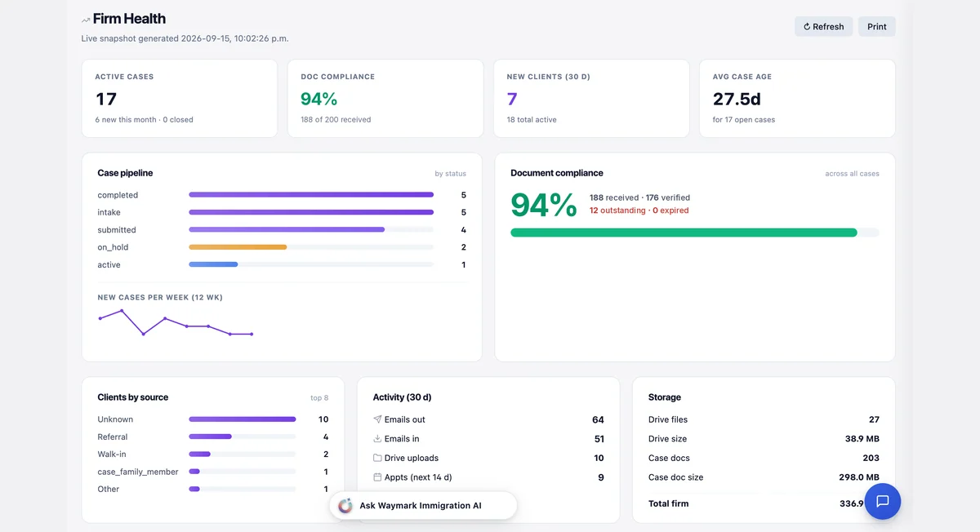Click the 'Storage' heading
The image size is (980, 532).
pyautogui.click(x=665, y=397)
